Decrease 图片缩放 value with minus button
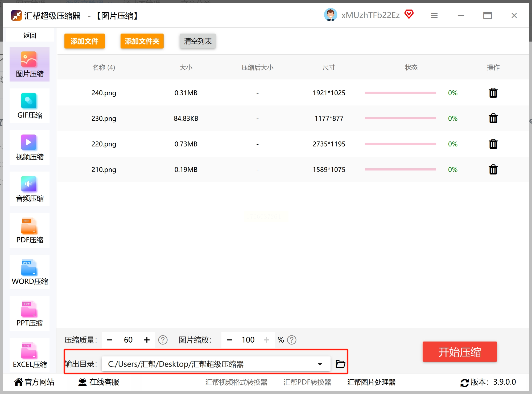This screenshot has height=394, width=532. click(229, 340)
